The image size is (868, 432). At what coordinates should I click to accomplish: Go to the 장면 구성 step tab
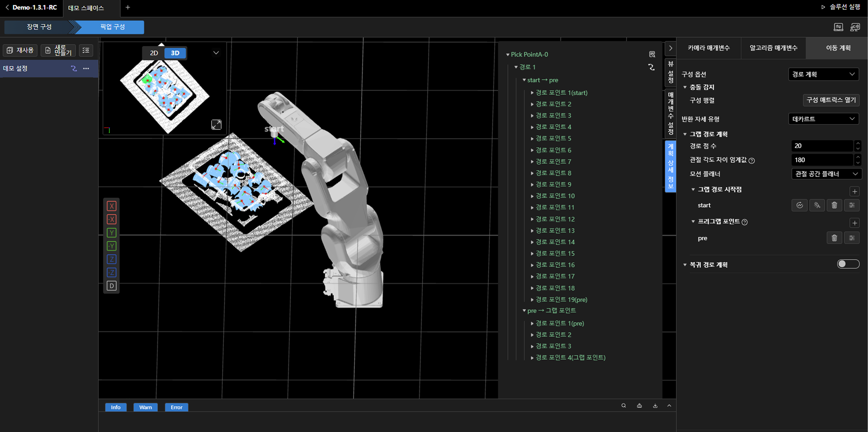click(39, 27)
